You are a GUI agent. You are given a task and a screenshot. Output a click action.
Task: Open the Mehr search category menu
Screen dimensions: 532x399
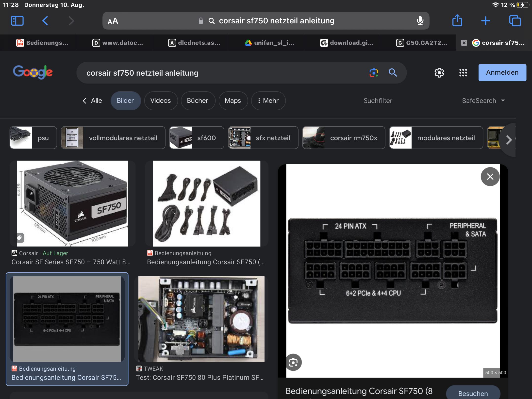click(268, 100)
